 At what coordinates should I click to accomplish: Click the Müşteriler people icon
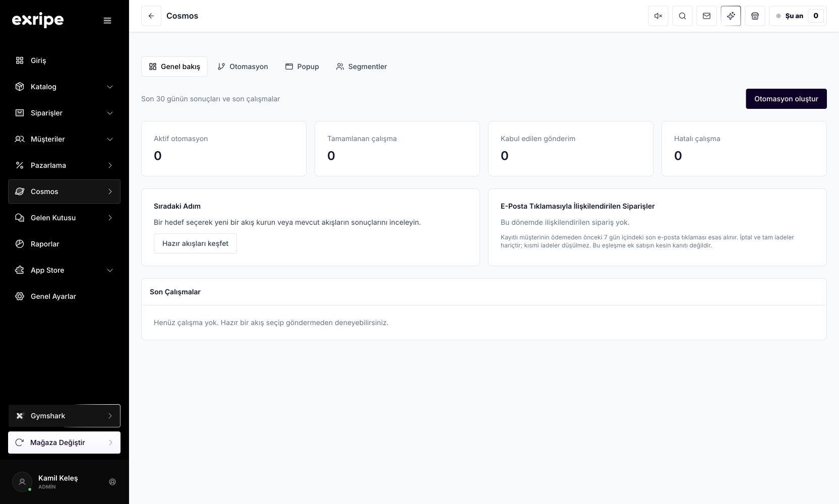coord(20,139)
